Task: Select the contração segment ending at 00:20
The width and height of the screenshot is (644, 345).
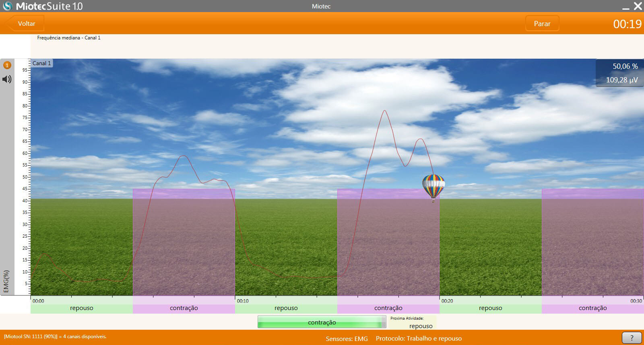Action: pyautogui.click(x=388, y=308)
